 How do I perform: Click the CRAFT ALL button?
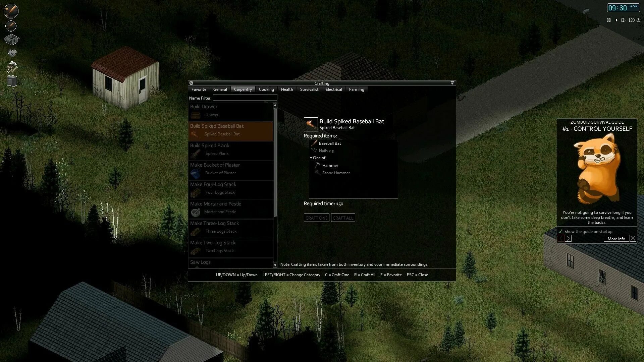point(343,218)
